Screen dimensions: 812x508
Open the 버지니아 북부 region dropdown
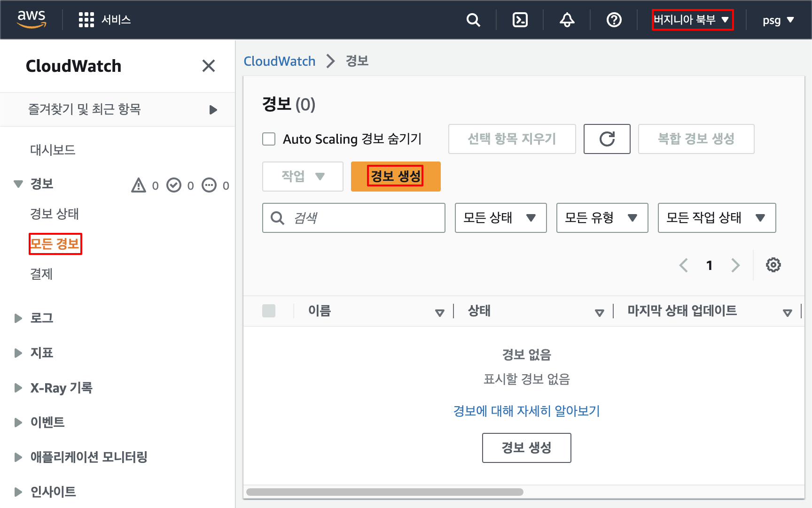pos(693,20)
